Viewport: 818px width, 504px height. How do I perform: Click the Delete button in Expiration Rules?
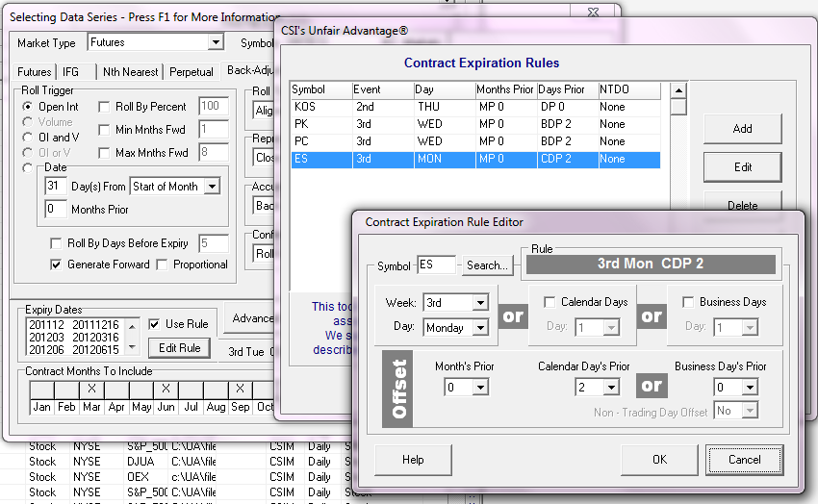coord(742,201)
